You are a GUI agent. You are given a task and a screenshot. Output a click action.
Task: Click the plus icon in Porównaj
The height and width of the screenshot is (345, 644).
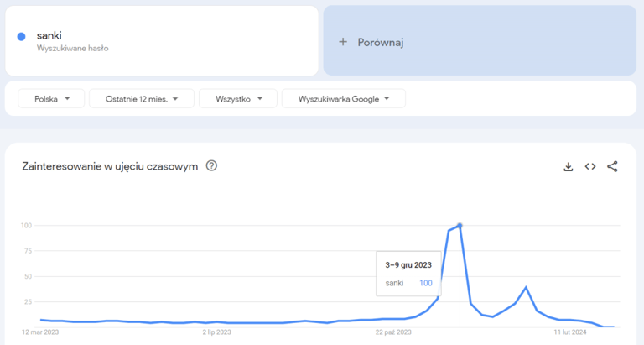[342, 42]
